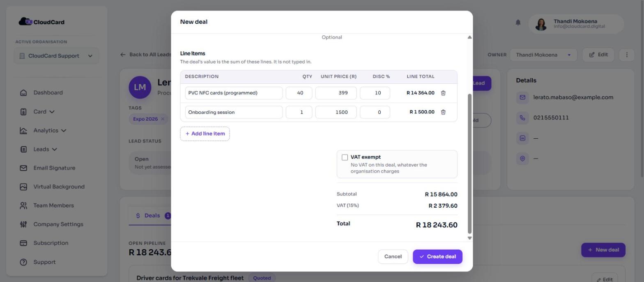
Task: Click the R 14 364.00 line total
Action: (x=421, y=93)
